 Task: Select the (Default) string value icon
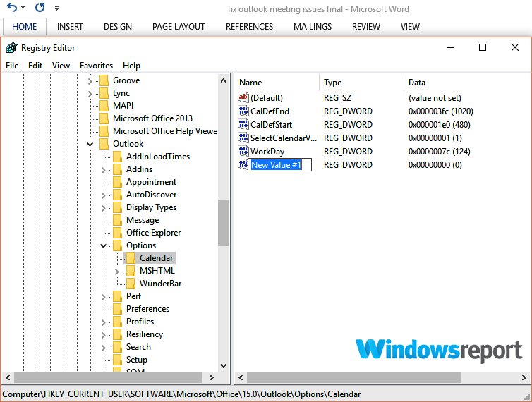243,98
